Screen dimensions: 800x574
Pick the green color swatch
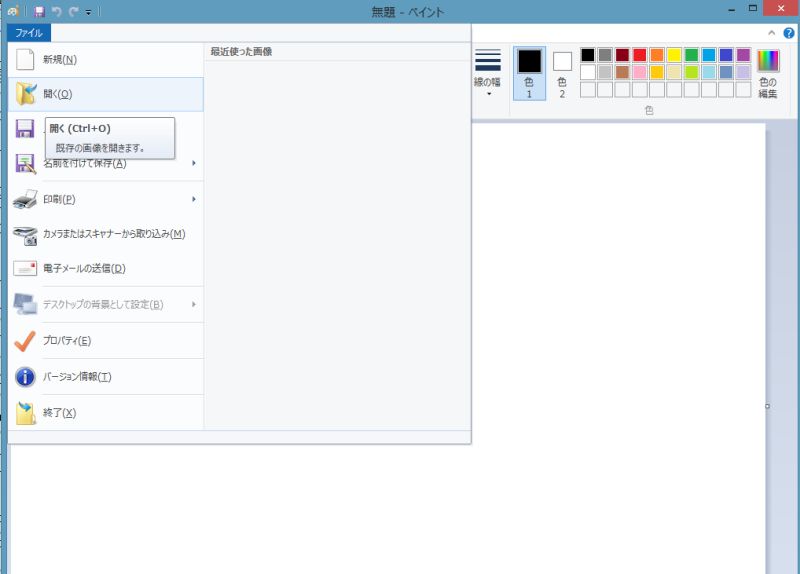click(x=692, y=55)
